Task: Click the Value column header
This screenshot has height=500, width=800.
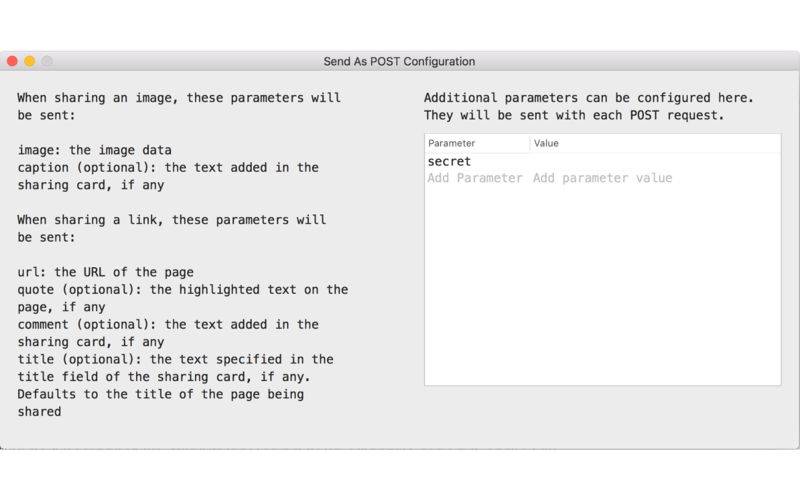Action: point(655,143)
